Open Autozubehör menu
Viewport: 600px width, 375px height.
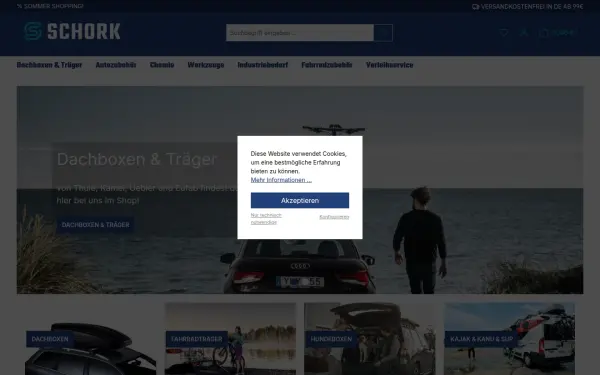coord(116,65)
